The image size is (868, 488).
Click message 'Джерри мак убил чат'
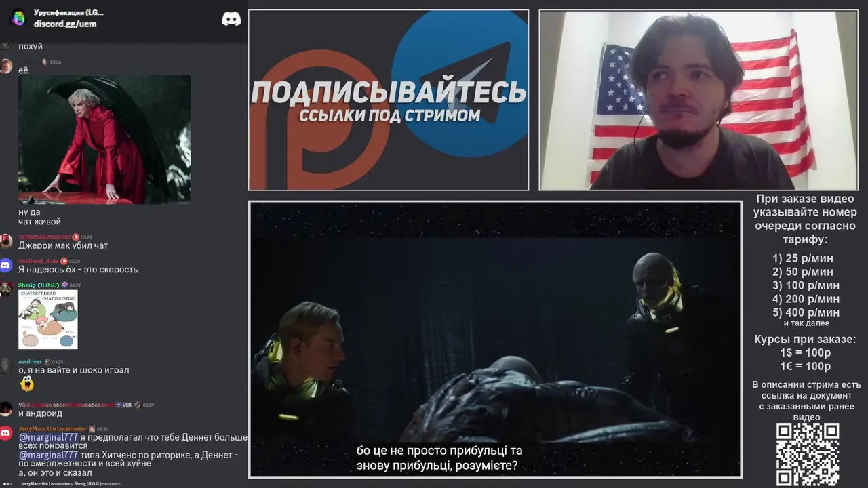[x=63, y=245]
